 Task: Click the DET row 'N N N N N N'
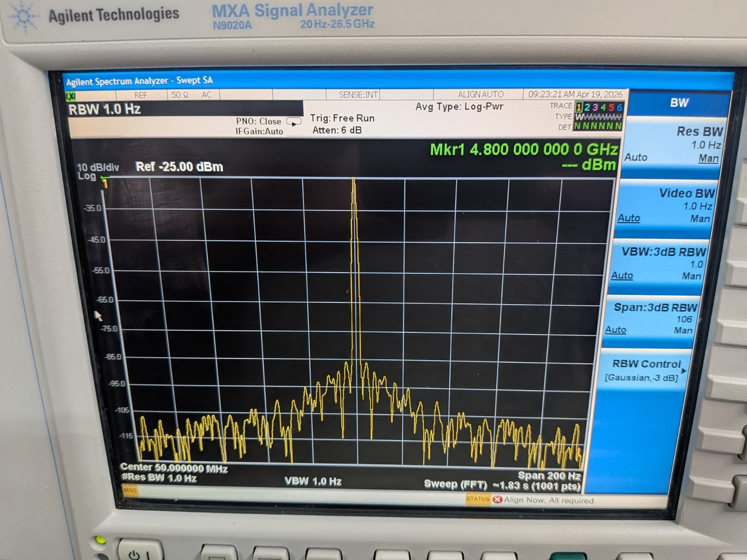(598, 126)
